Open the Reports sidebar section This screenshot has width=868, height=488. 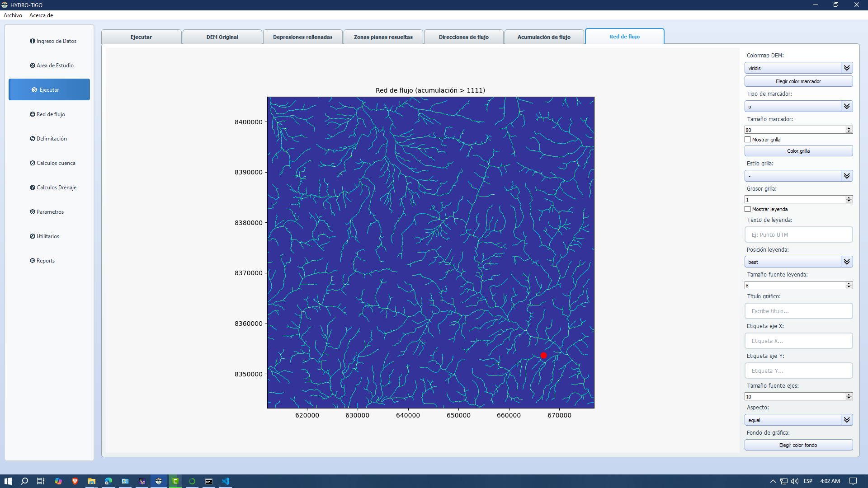point(42,261)
